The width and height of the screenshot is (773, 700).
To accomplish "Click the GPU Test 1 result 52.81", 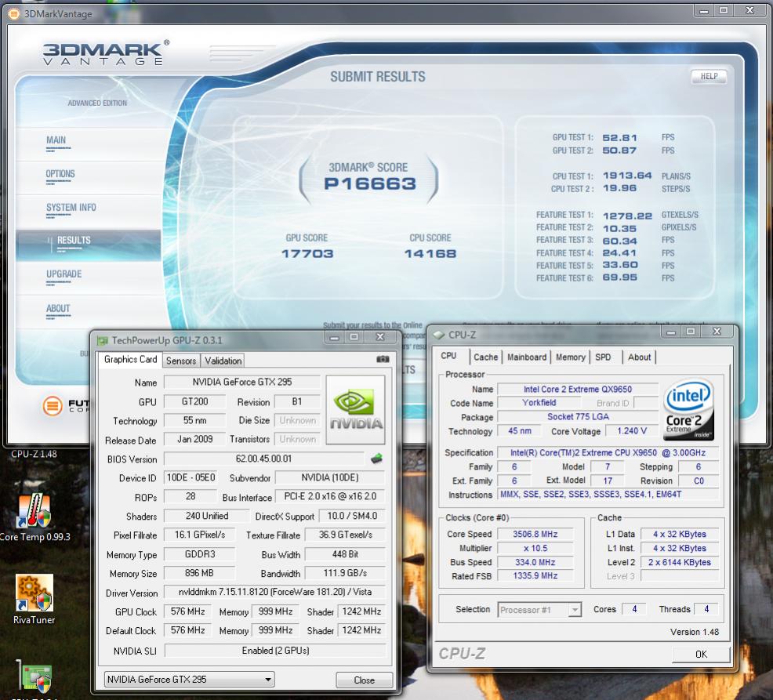I will point(619,138).
